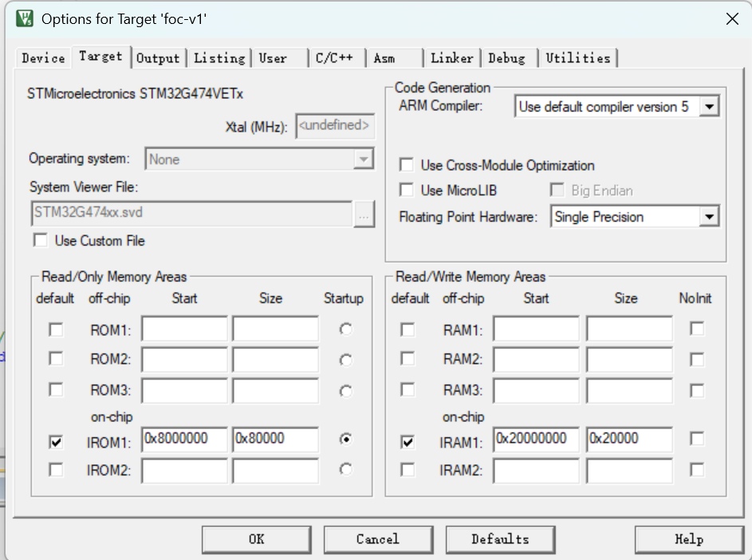Open the ARM Compiler version dropdown
The width and height of the screenshot is (752, 560).
point(616,107)
